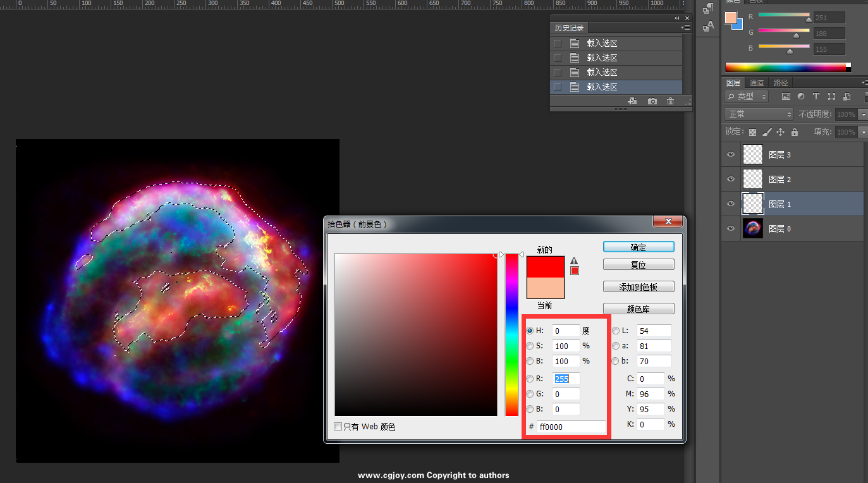Select the L lightness radio button
Screen dimensions: 868x483
[616, 331]
